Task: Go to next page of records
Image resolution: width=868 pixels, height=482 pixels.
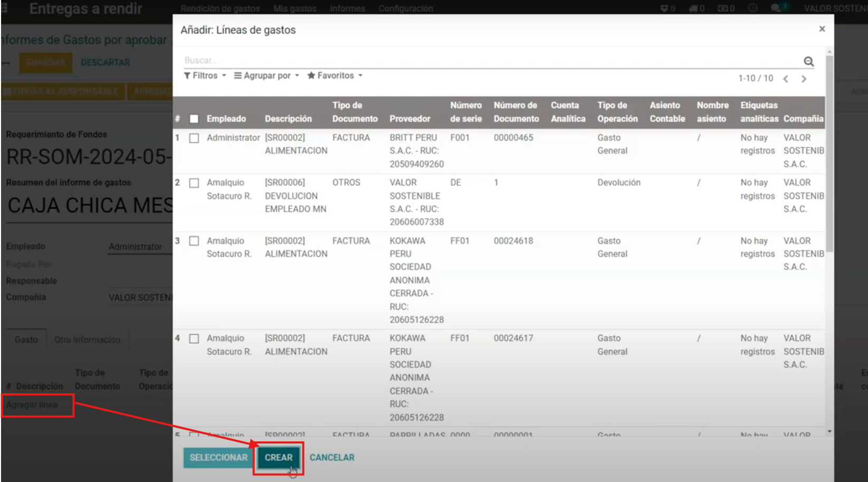Action: (x=804, y=79)
